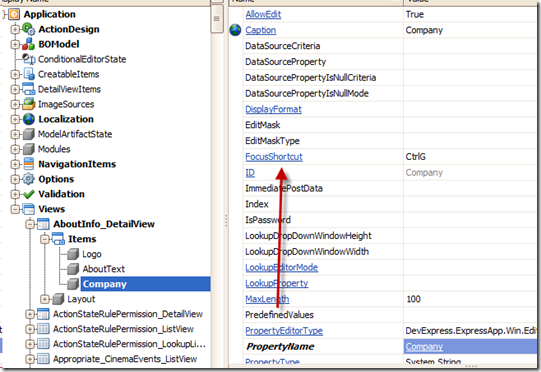This screenshot has height=372, width=541.
Task: Click the Views window icon
Action: pos(29,209)
